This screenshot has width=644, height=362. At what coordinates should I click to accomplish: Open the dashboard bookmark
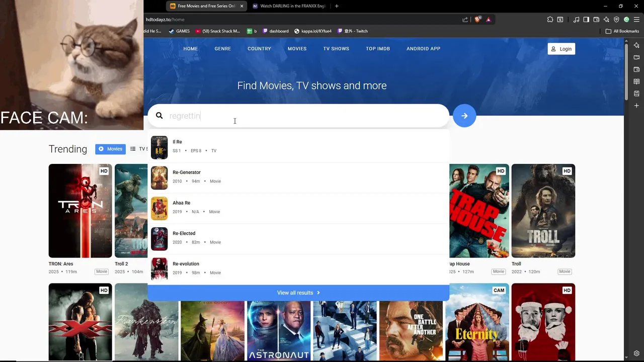276,31
